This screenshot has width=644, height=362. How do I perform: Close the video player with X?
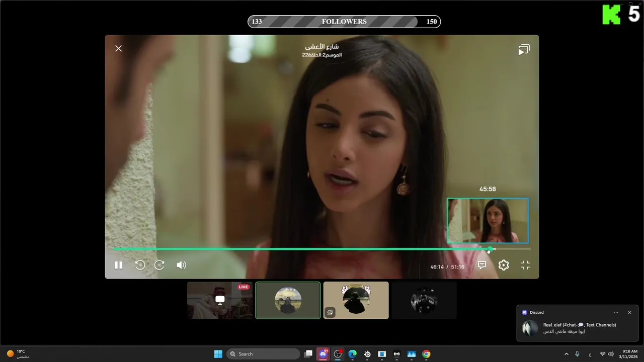(x=118, y=48)
